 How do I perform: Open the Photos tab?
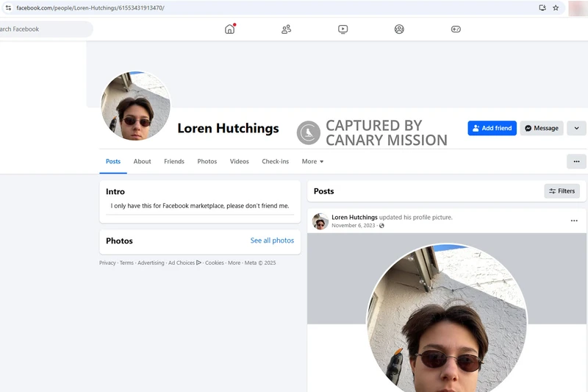pyautogui.click(x=207, y=161)
